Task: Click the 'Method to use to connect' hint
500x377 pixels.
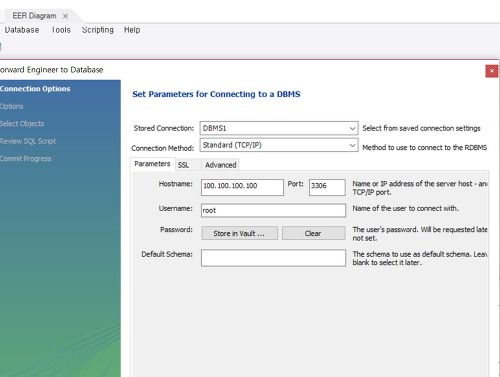Action: [425, 147]
